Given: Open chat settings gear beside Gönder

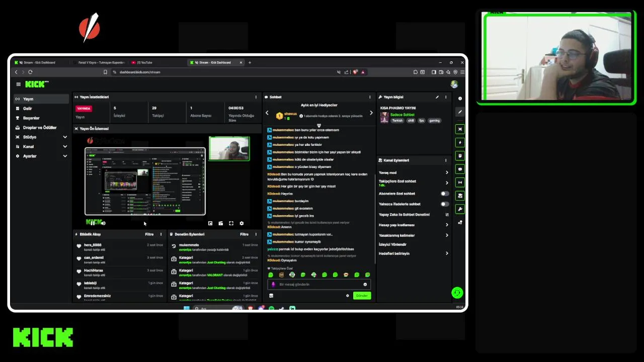Looking at the screenshot, I should 347,296.
